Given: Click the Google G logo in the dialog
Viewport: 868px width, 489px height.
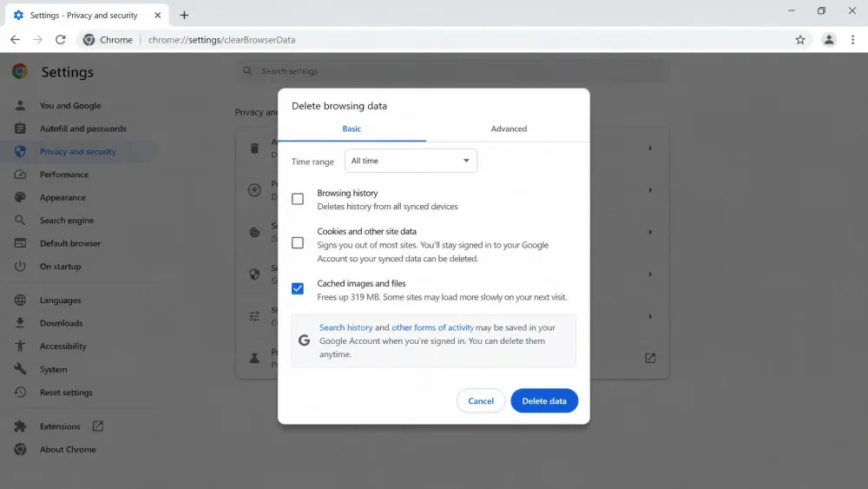Looking at the screenshot, I should point(304,340).
